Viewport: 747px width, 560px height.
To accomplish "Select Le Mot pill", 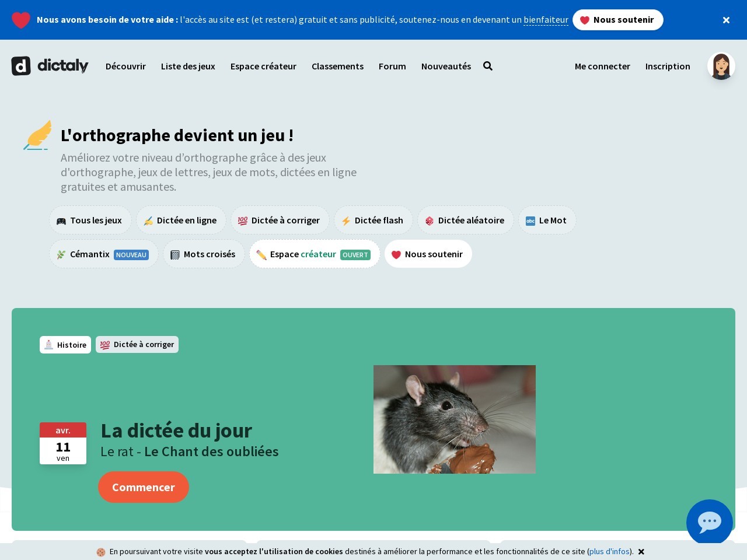I will tap(547, 220).
